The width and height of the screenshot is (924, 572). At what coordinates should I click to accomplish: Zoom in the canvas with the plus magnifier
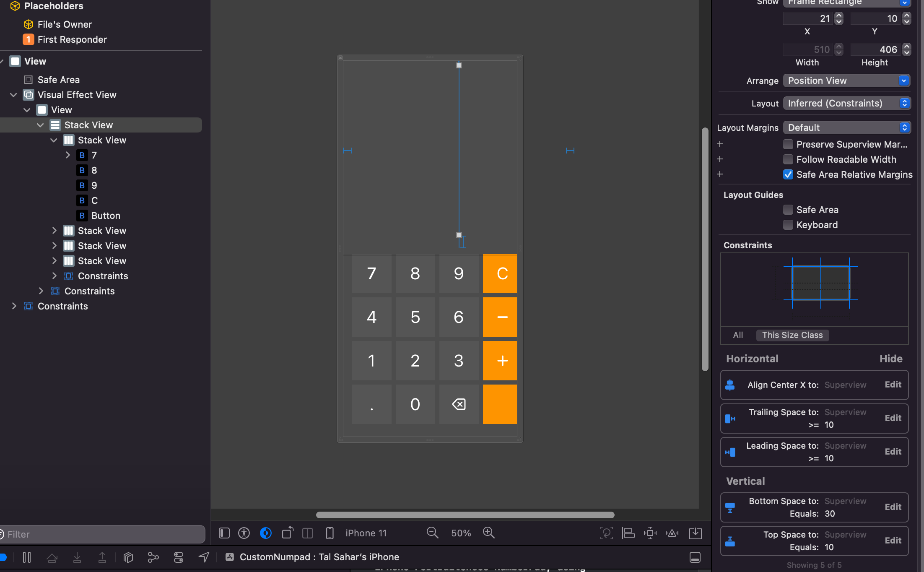[x=489, y=533]
